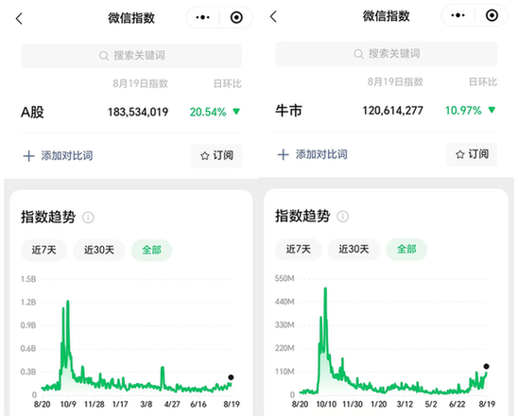Select 近30天 range on A股 chart

pos(99,250)
